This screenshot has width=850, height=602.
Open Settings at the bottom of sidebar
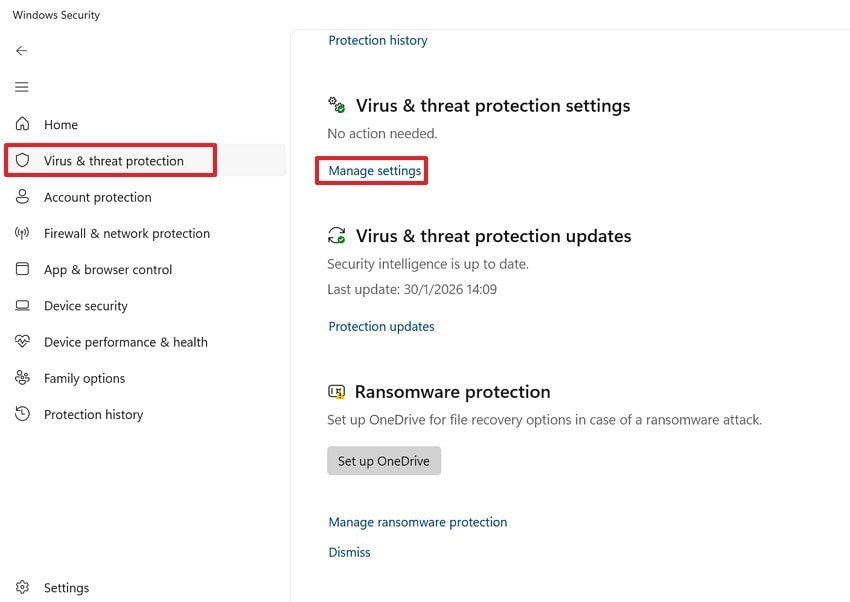click(x=66, y=587)
